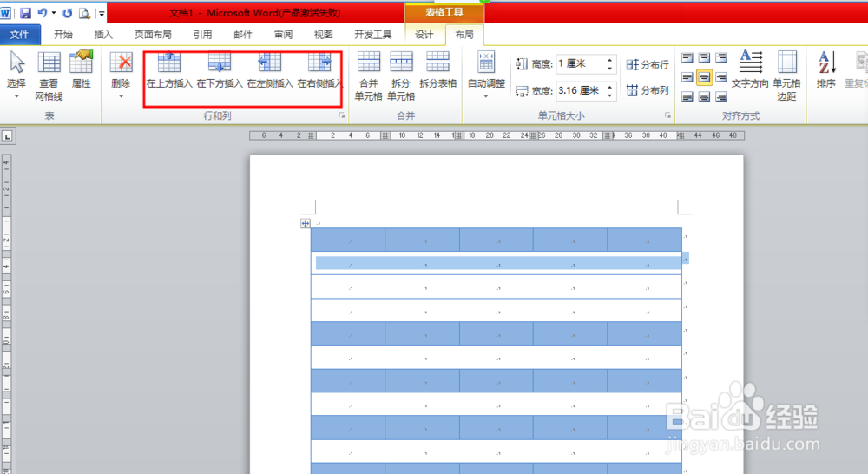
Task: Open the 单元格大小 group dialog launcher
Action: (667, 115)
